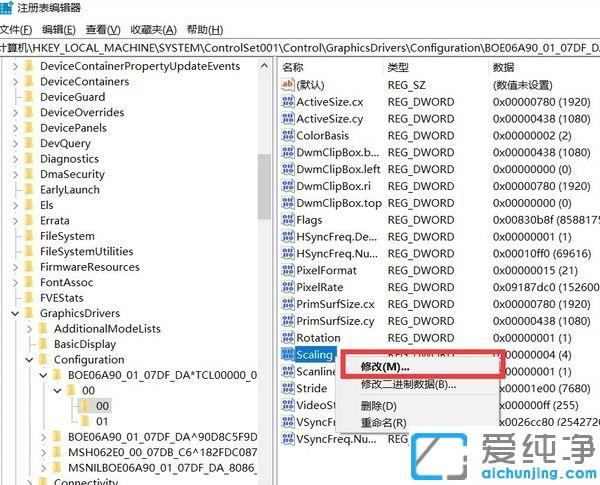This screenshot has height=485, width=600.
Task: Select the DwmClipBox.ri value name
Action: pyautogui.click(x=333, y=186)
